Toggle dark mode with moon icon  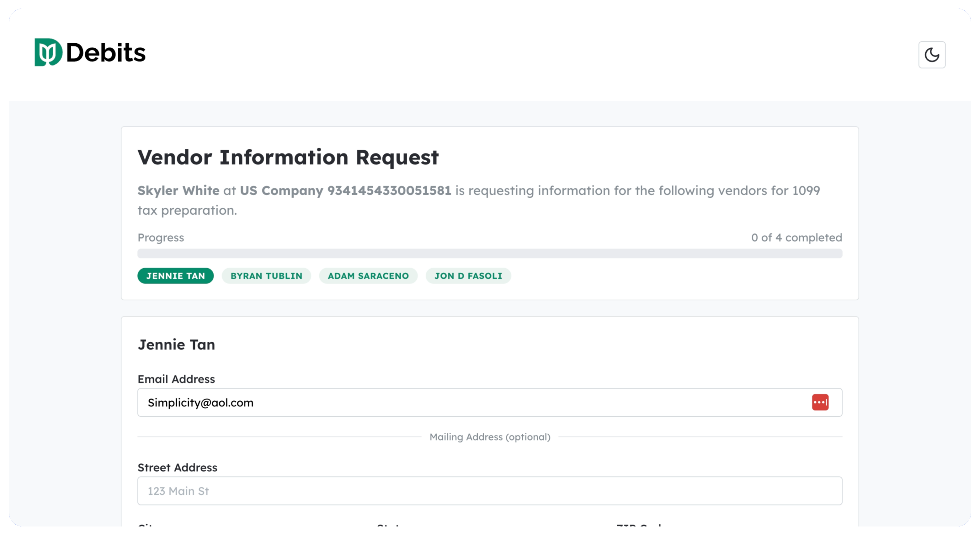click(x=931, y=55)
